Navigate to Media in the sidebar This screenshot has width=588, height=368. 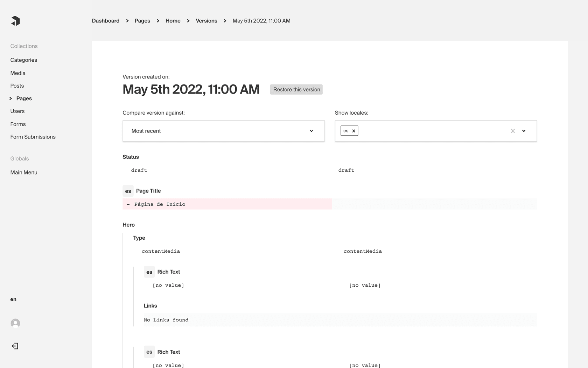click(18, 73)
